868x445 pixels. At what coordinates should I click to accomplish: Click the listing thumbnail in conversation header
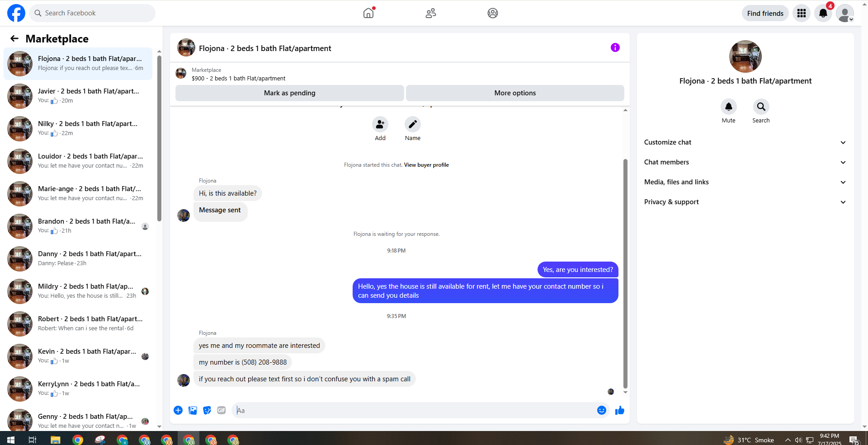tap(186, 47)
